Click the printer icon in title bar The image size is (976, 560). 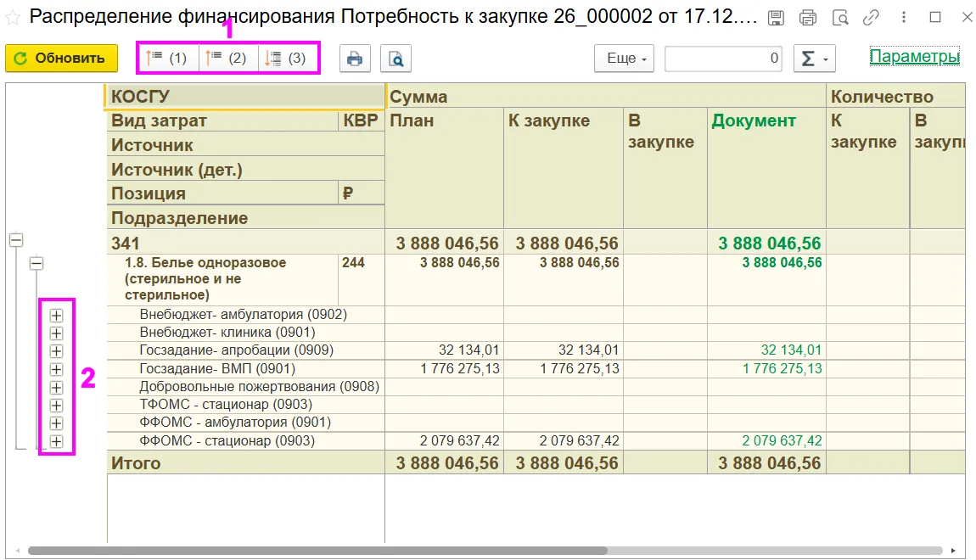pyautogui.click(x=808, y=18)
